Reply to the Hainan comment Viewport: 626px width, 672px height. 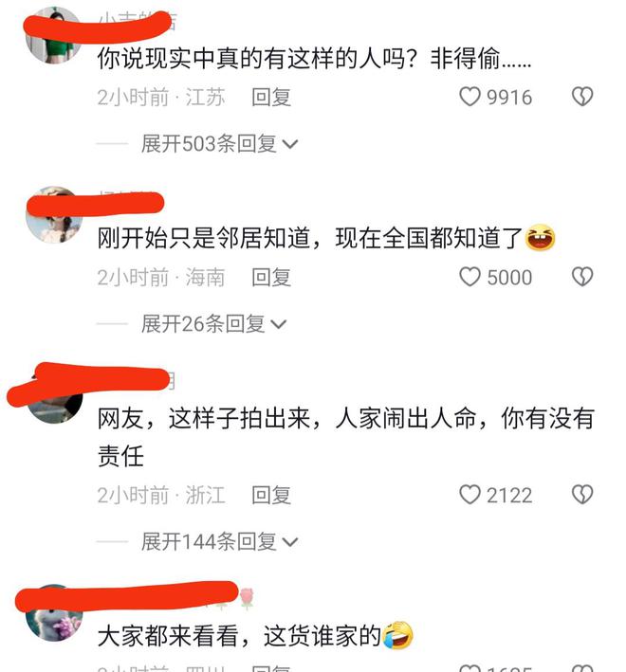pos(271,278)
